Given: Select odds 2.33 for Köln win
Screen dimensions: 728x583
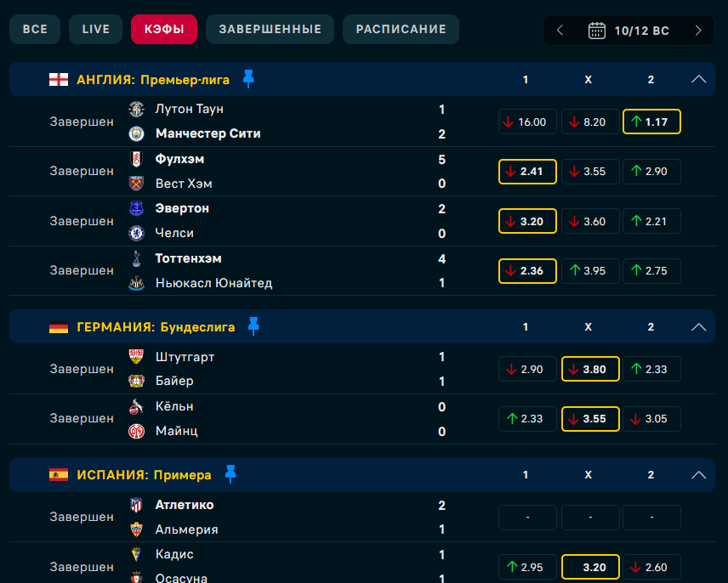Looking at the screenshot, I should point(527,419).
